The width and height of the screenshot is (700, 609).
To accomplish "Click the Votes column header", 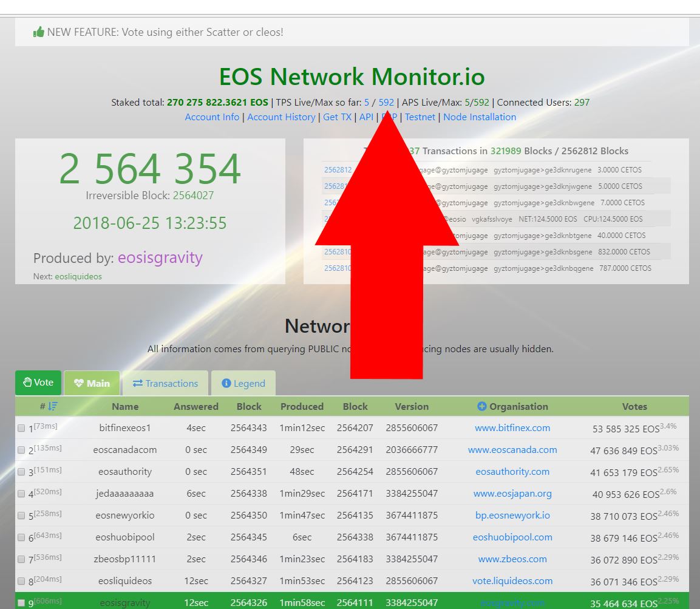I will [634, 406].
